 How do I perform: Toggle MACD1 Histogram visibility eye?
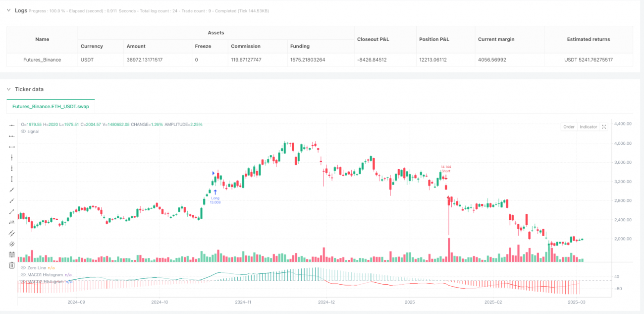point(23,274)
